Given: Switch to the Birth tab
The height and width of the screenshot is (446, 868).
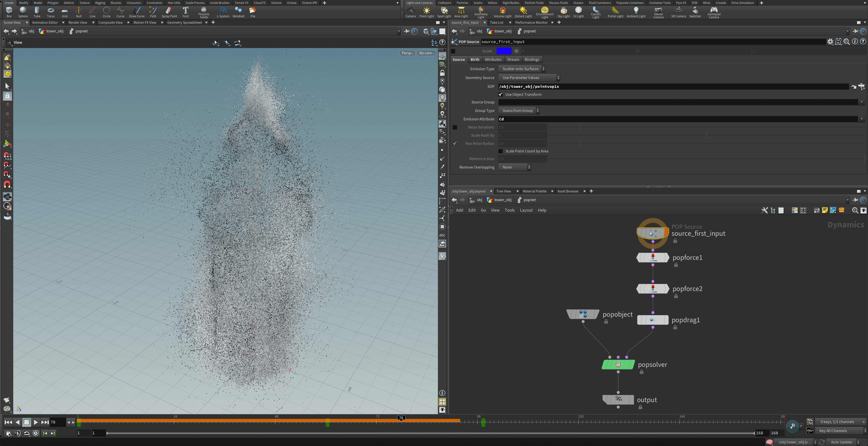Looking at the screenshot, I should 475,60.
